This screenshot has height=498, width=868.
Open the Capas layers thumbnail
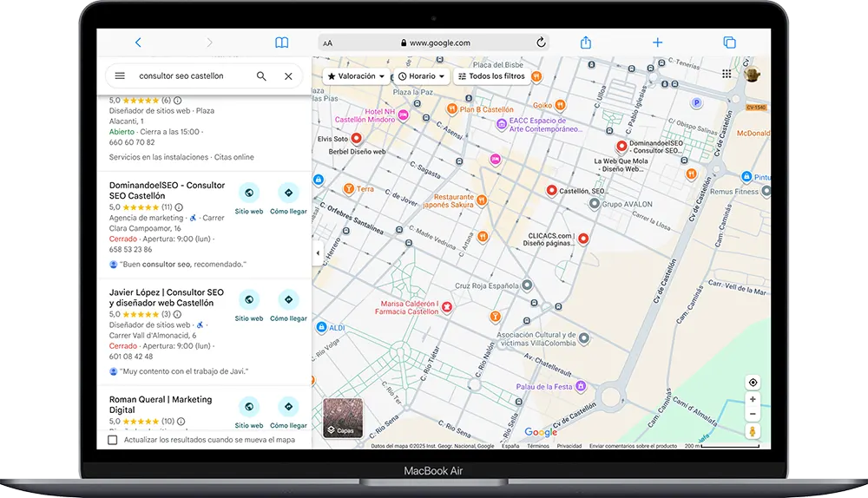coord(342,417)
